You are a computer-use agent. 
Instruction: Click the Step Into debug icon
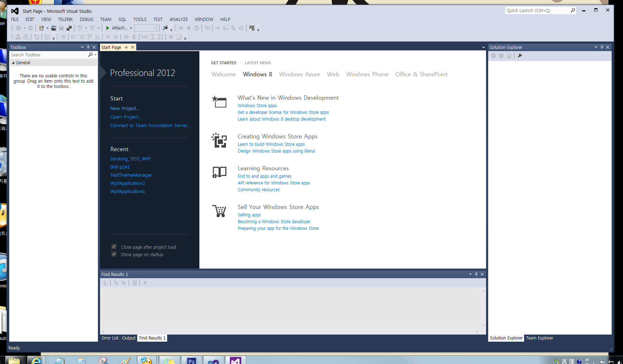pyautogui.click(x=226, y=28)
